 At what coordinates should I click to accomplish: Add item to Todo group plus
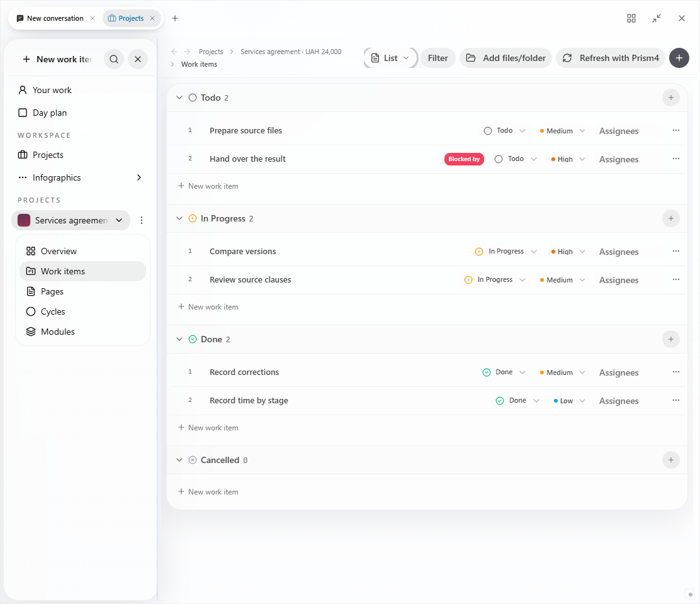point(670,98)
